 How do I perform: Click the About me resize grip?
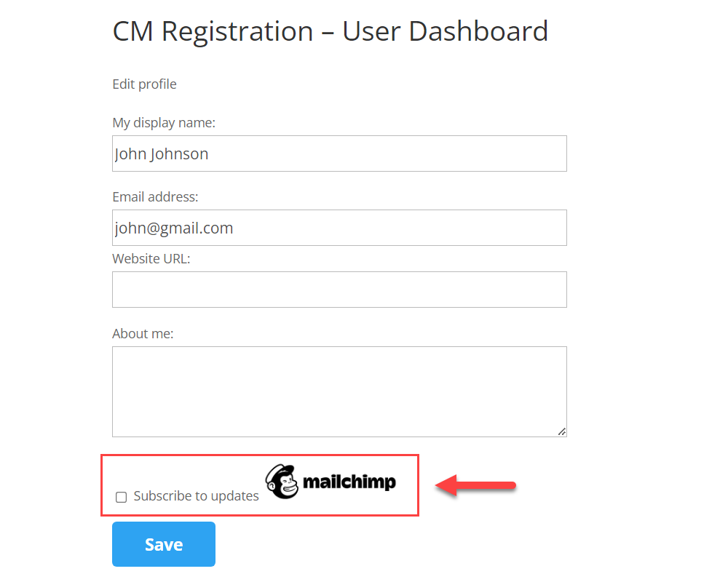[562, 431]
